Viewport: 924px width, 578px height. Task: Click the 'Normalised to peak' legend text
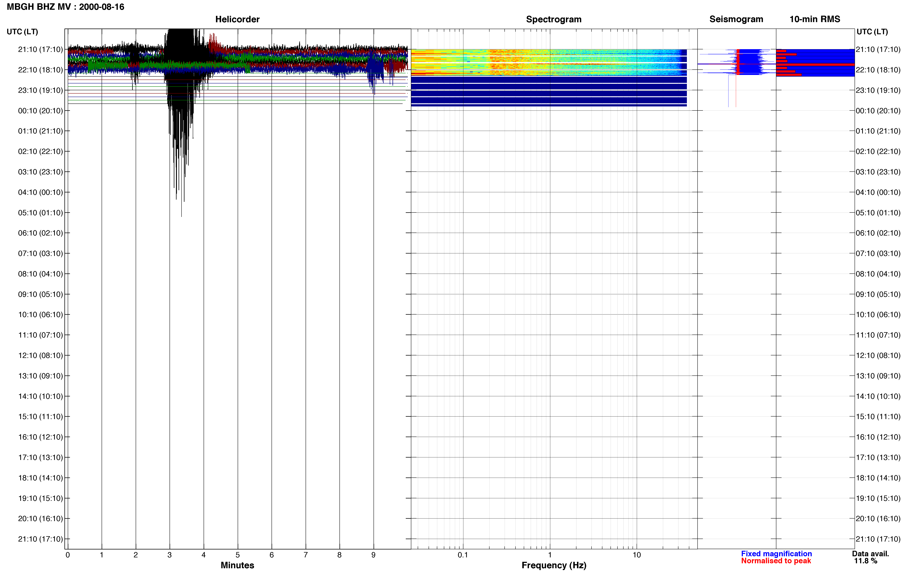click(776, 561)
